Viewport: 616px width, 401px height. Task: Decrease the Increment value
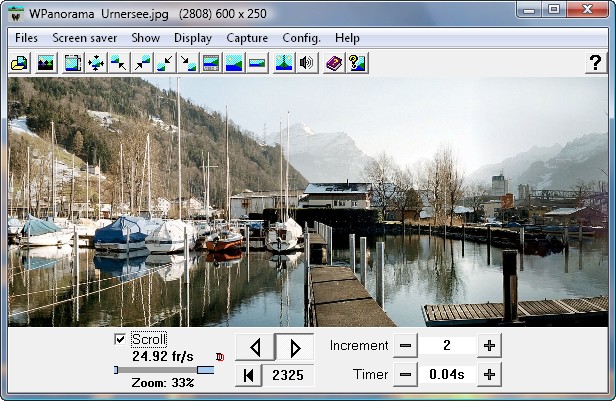click(405, 346)
